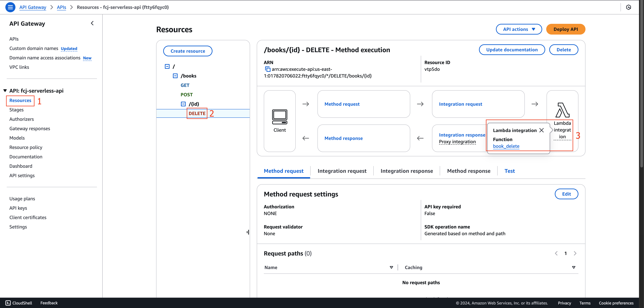Edit the Method request settings
644x308 pixels.
click(x=566, y=194)
